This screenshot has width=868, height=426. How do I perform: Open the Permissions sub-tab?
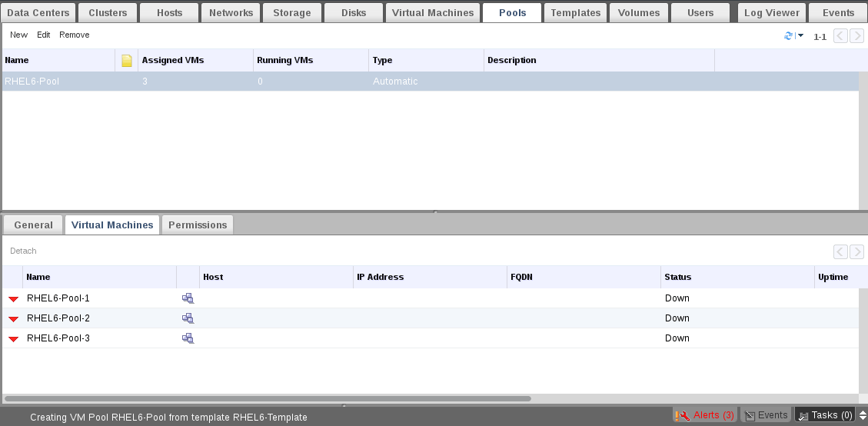click(x=198, y=225)
